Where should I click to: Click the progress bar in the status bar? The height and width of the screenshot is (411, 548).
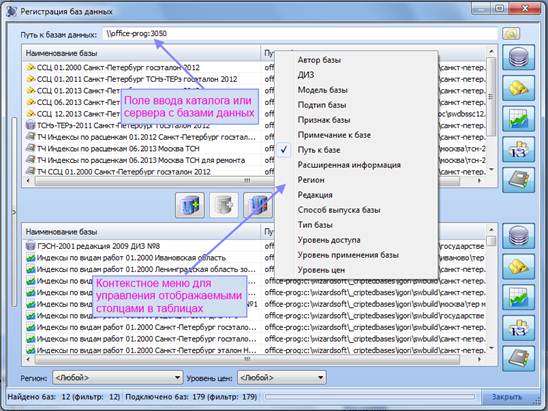tap(370, 397)
